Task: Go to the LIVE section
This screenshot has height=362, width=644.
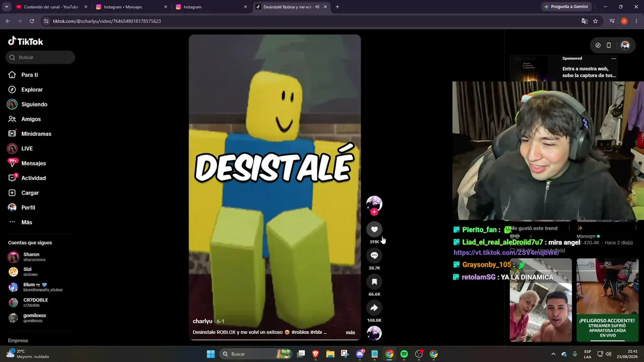Action: click(27, 148)
